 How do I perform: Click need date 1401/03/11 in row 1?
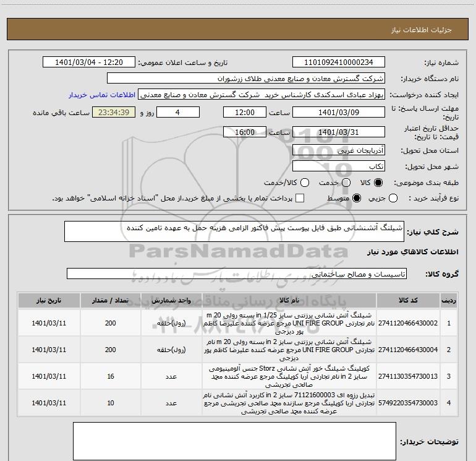click(49, 323)
